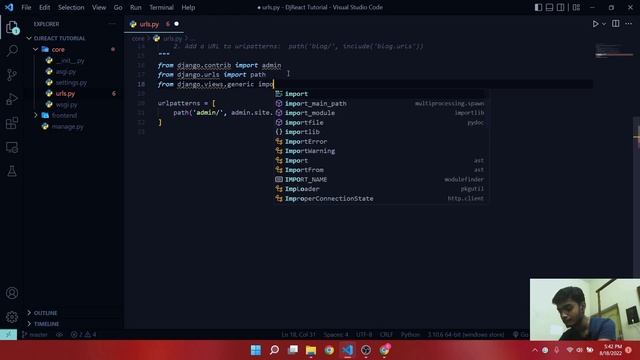Open the Accounts menu icon
The height and width of the screenshot is (360, 640).
coord(12,293)
